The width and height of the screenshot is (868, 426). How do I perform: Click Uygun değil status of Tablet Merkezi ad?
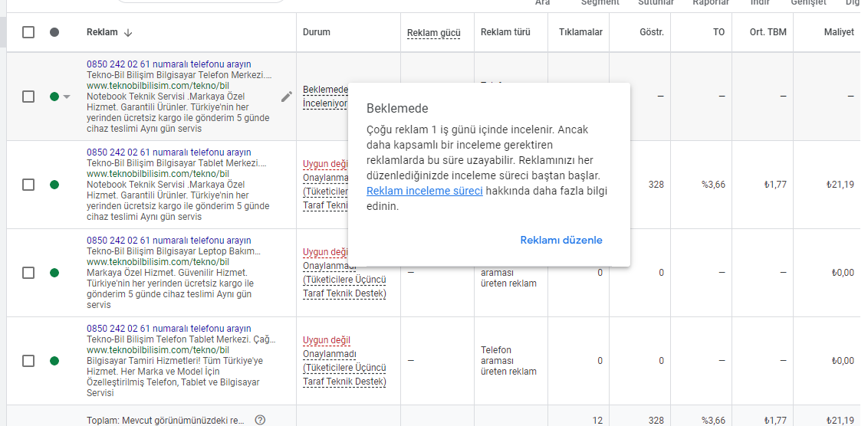tap(325, 164)
